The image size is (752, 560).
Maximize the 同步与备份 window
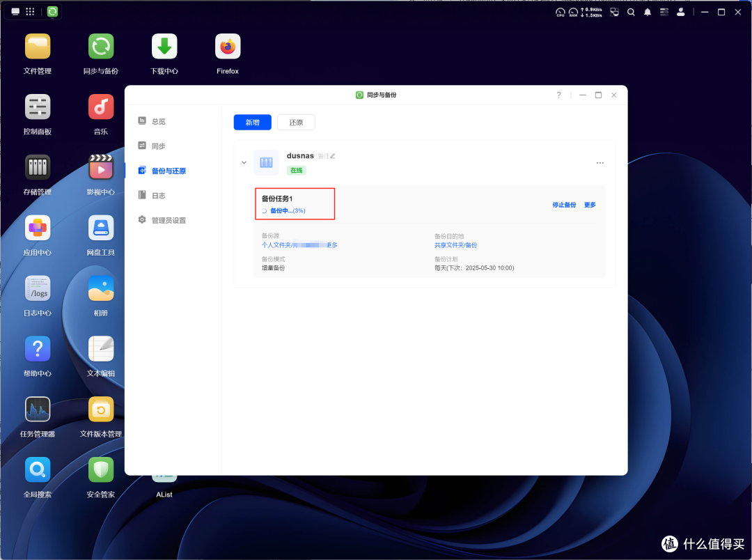pos(598,95)
